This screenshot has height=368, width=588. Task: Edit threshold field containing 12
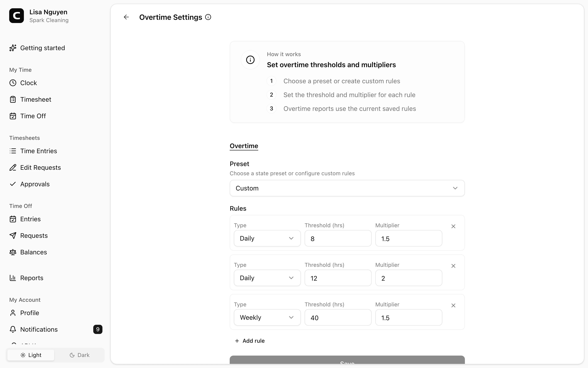(x=338, y=278)
